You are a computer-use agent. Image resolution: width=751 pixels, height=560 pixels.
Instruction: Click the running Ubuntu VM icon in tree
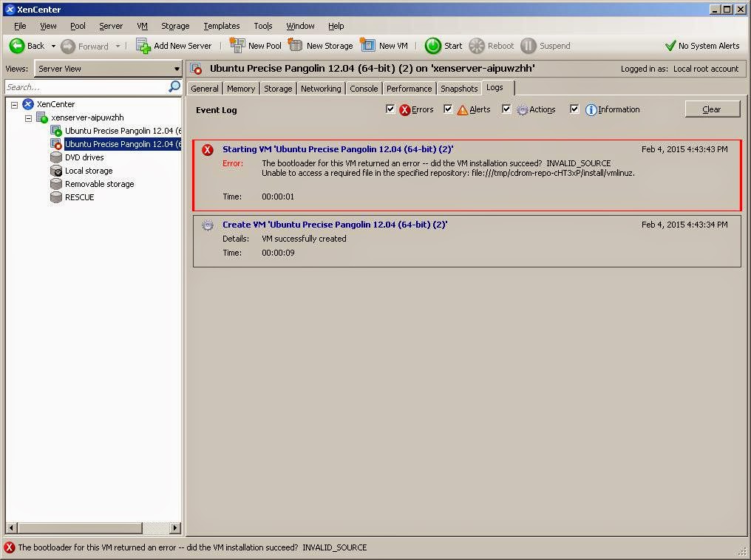click(x=56, y=131)
